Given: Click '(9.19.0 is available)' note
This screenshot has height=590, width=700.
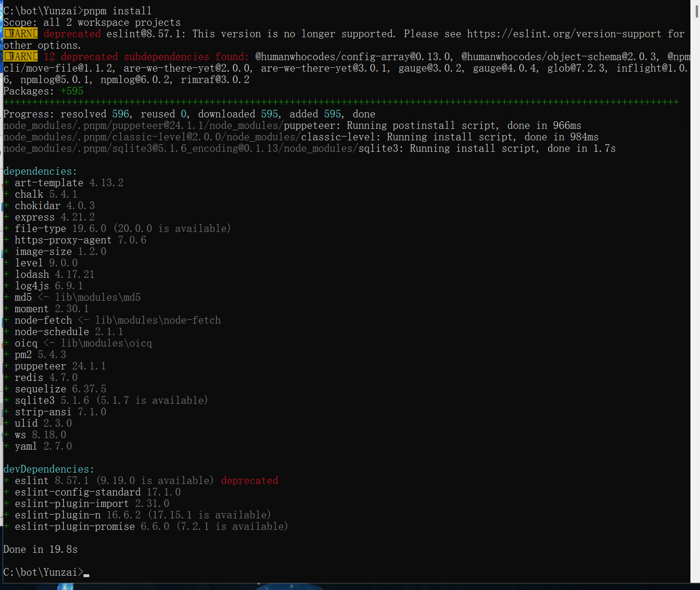Looking at the screenshot, I should 155,480.
